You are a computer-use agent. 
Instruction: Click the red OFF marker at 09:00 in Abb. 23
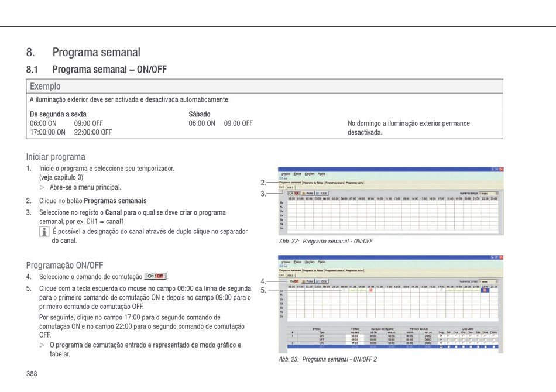point(371,290)
